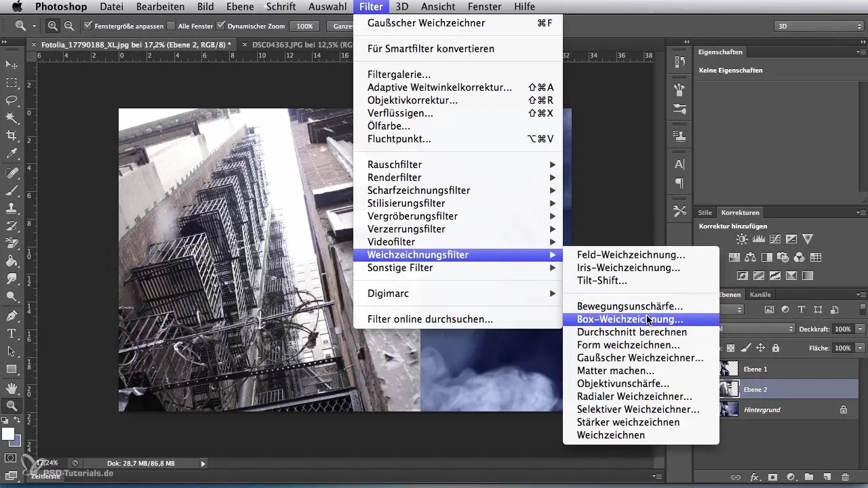Toggle lock position for layer
The height and width of the screenshot is (488, 868).
click(761, 348)
